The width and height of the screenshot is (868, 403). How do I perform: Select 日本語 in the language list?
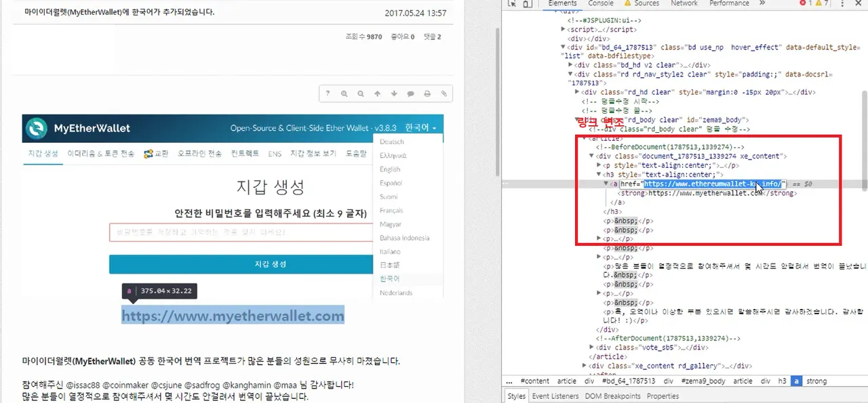tap(390, 265)
